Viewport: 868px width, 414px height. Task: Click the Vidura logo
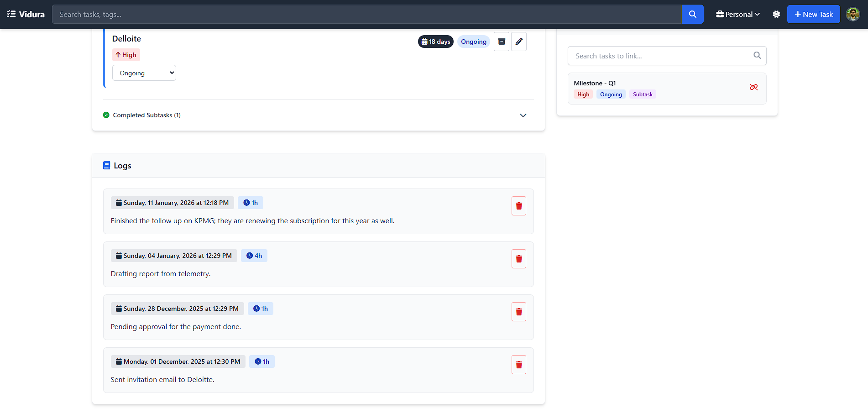click(26, 14)
